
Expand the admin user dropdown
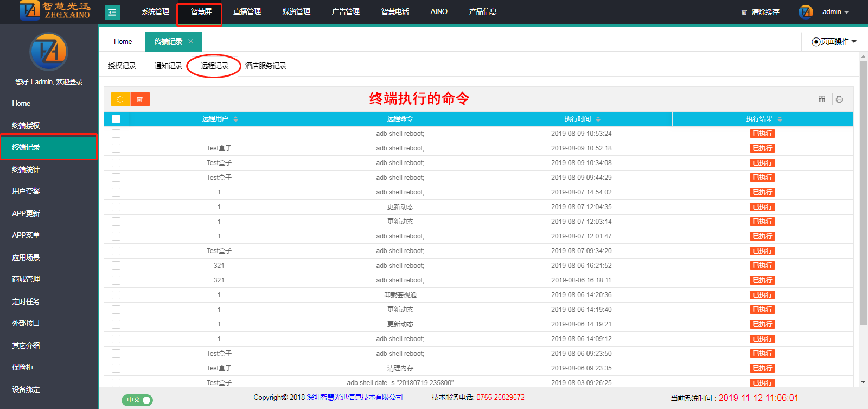click(x=836, y=12)
